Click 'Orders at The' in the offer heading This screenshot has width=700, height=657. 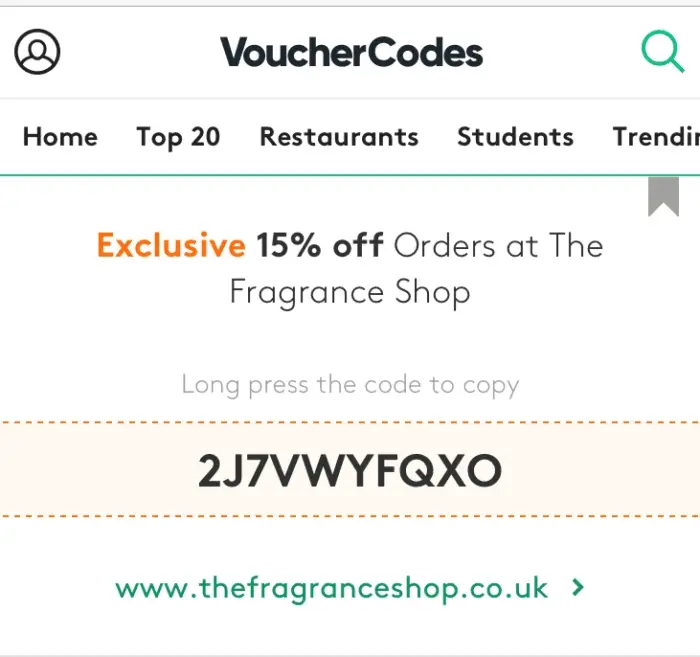[498, 245]
